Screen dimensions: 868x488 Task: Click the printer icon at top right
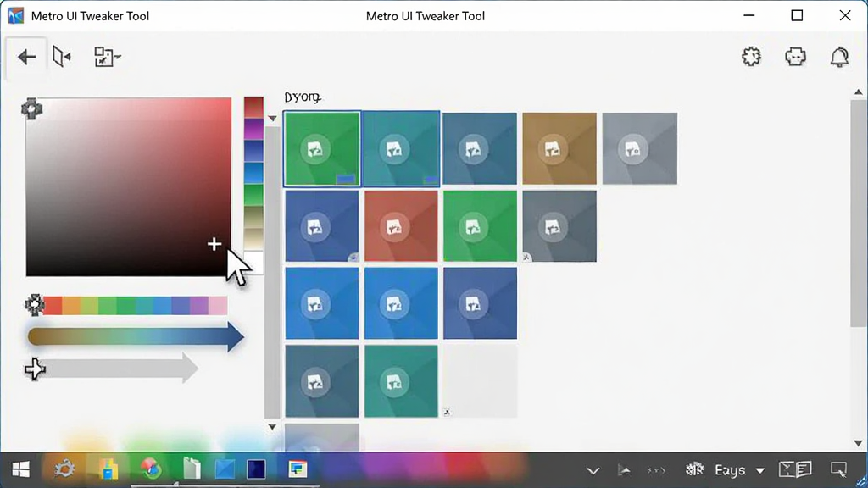pyautogui.click(x=795, y=57)
